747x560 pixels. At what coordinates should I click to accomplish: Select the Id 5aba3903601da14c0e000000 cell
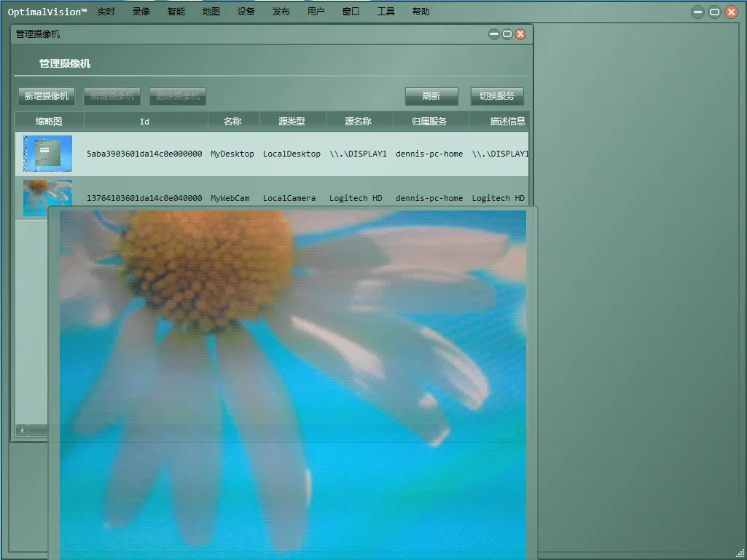[144, 154]
